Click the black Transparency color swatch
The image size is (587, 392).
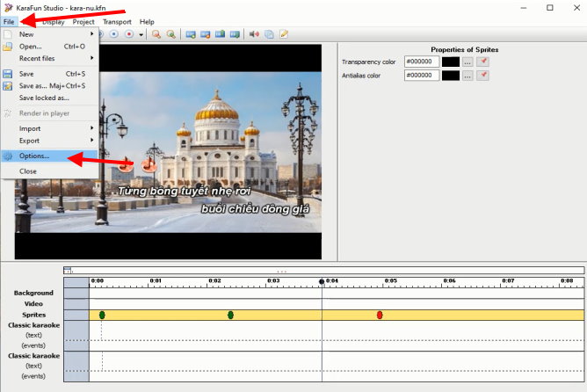451,62
